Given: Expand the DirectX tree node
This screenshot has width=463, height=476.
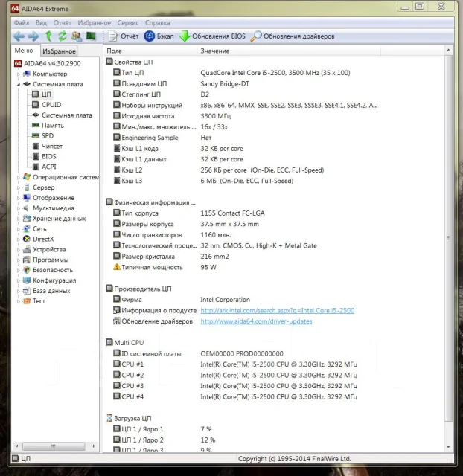Looking at the screenshot, I should click(x=18, y=239).
